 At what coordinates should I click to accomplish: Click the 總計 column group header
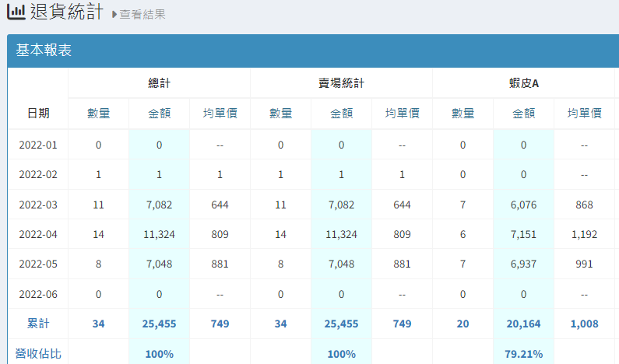[x=159, y=82]
